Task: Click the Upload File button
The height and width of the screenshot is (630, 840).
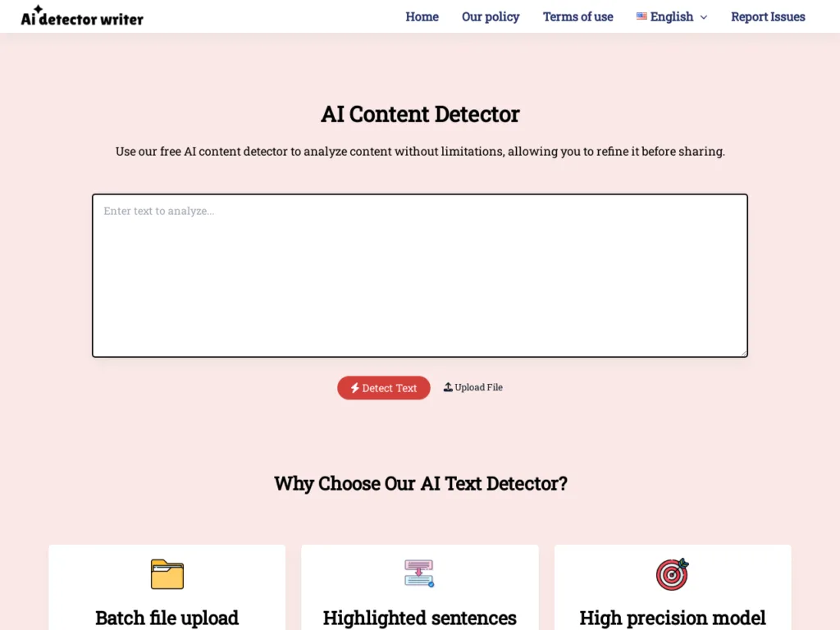Action: tap(473, 387)
